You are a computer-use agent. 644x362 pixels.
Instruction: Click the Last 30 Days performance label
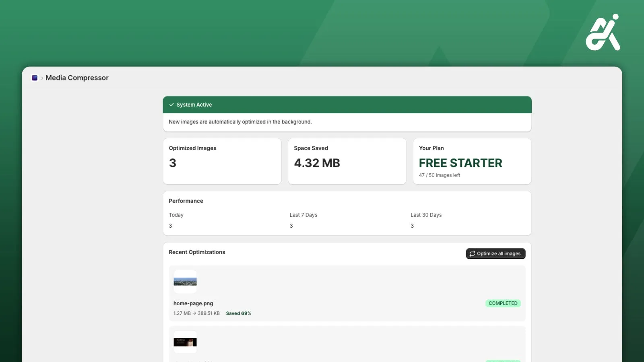[426, 215]
